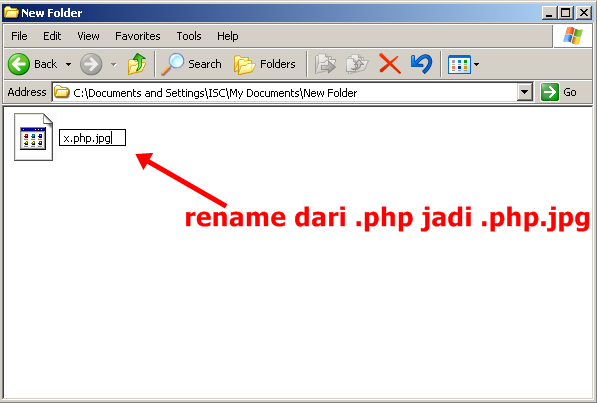Open the Favorites menu
The height and width of the screenshot is (403, 597).
click(138, 36)
